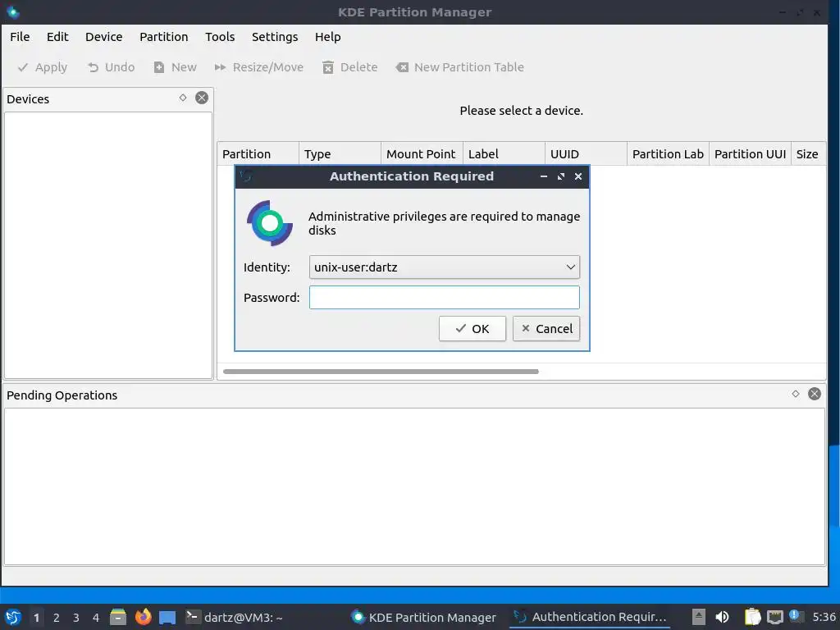Viewport: 840px width, 630px height.
Task: Float the Pending Operations panel
Action: point(796,395)
